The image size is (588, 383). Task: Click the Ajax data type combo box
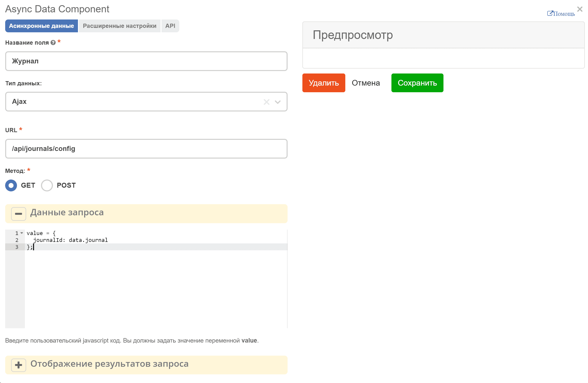pyautogui.click(x=146, y=102)
